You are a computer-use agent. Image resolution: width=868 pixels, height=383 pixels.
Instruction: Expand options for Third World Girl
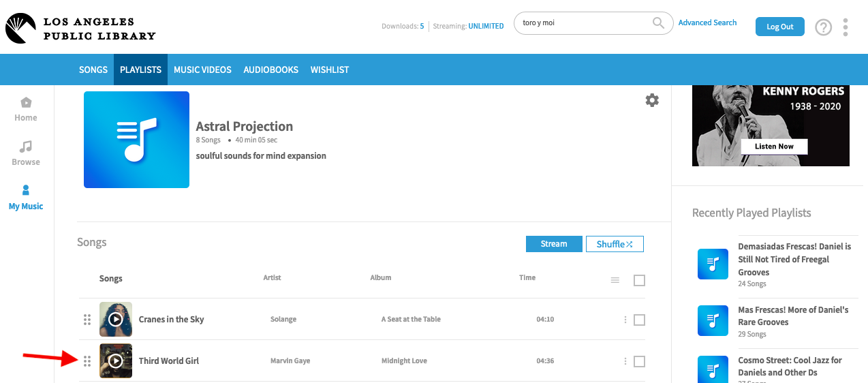pyautogui.click(x=625, y=361)
